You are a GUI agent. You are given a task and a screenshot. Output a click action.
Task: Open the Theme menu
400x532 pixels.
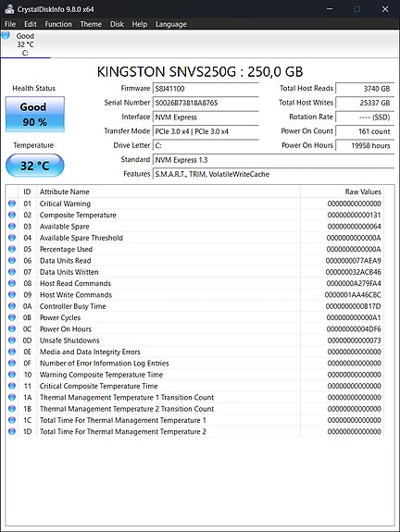tap(91, 24)
